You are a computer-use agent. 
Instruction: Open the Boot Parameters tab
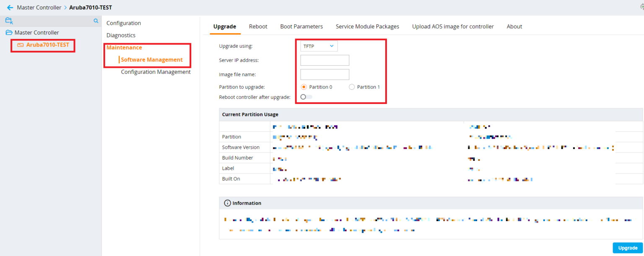tap(301, 26)
